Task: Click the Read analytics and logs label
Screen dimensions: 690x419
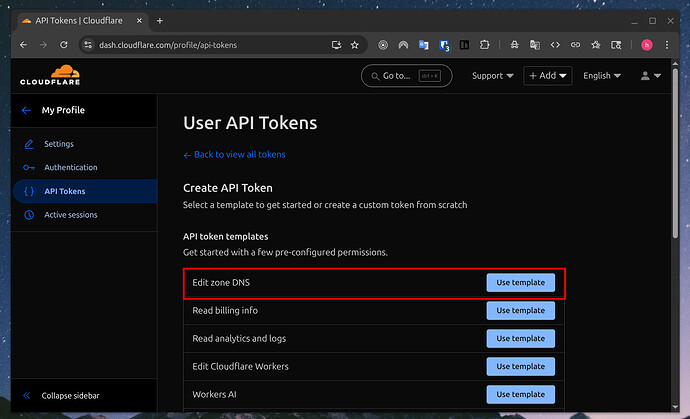Action: point(239,338)
